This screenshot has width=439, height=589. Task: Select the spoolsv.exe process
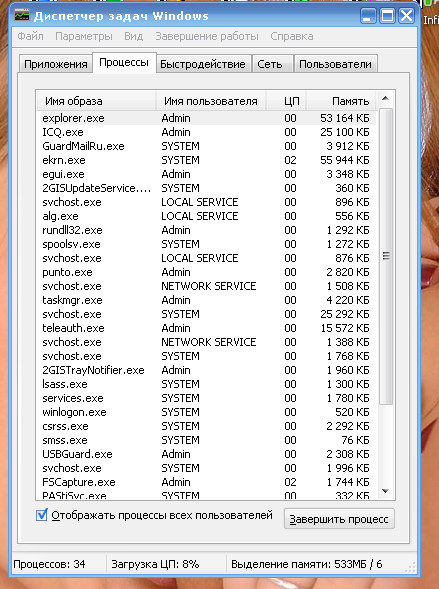[206, 244]
